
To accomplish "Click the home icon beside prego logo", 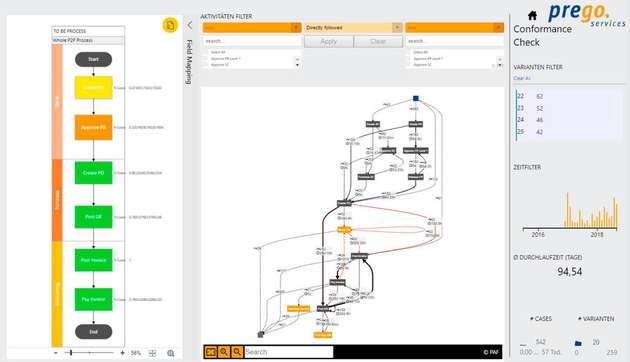I will (x=532, y=16).
